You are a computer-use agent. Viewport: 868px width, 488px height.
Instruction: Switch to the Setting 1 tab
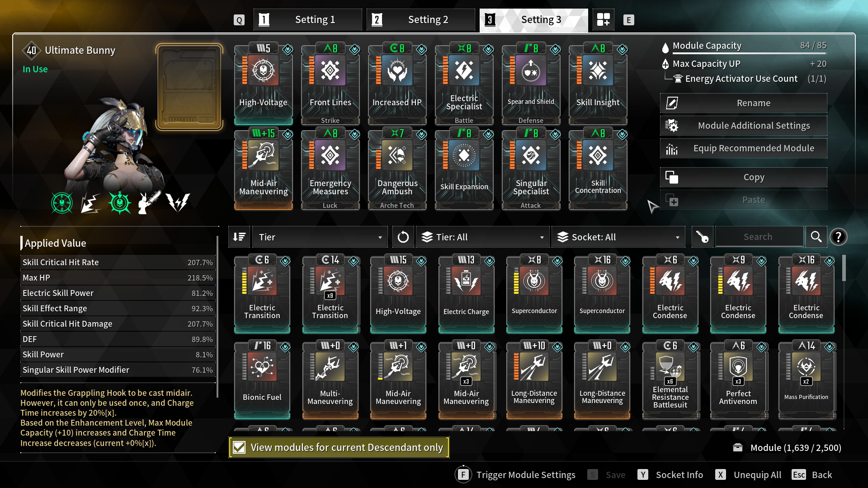[308, 20]
